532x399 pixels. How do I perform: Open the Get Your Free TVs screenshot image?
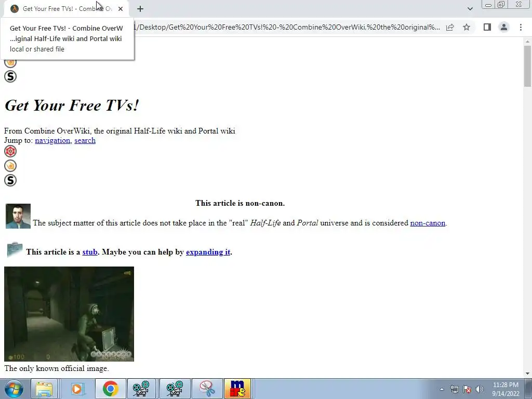click(x=69, y=314)
